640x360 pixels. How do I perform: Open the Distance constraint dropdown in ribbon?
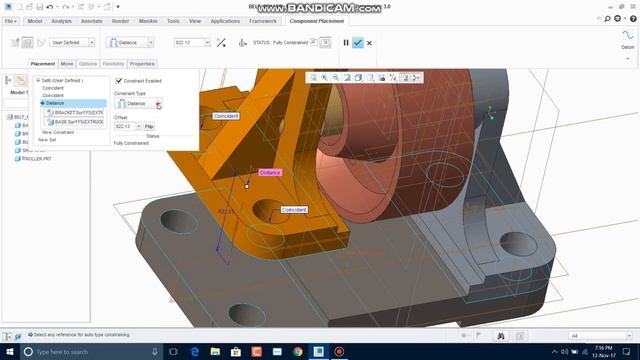pos(151,42)
